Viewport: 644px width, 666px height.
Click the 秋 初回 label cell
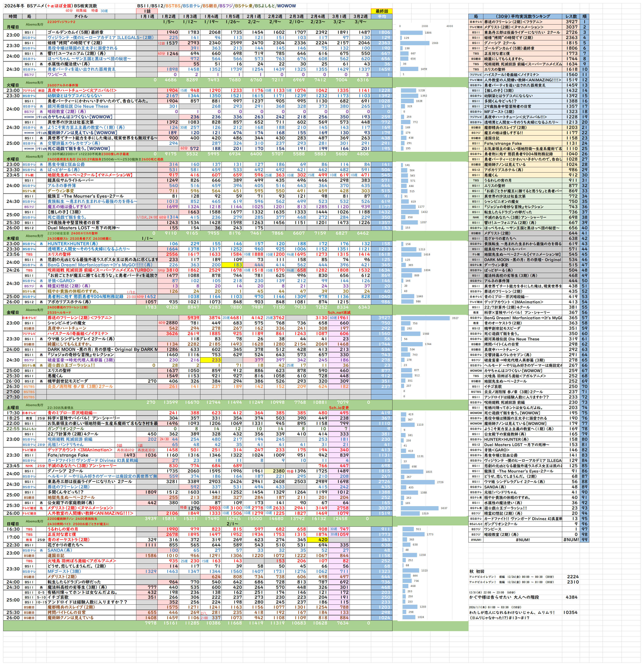(477, 571)
